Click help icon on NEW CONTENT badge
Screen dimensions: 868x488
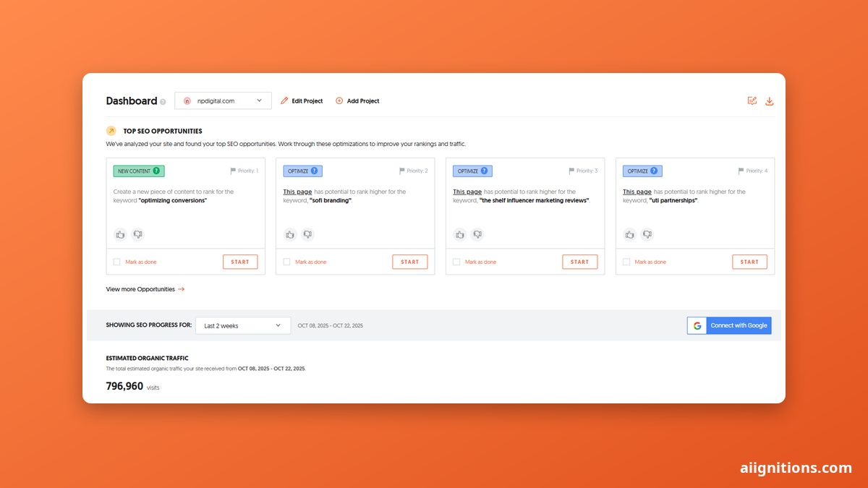(x=156, y=171)
